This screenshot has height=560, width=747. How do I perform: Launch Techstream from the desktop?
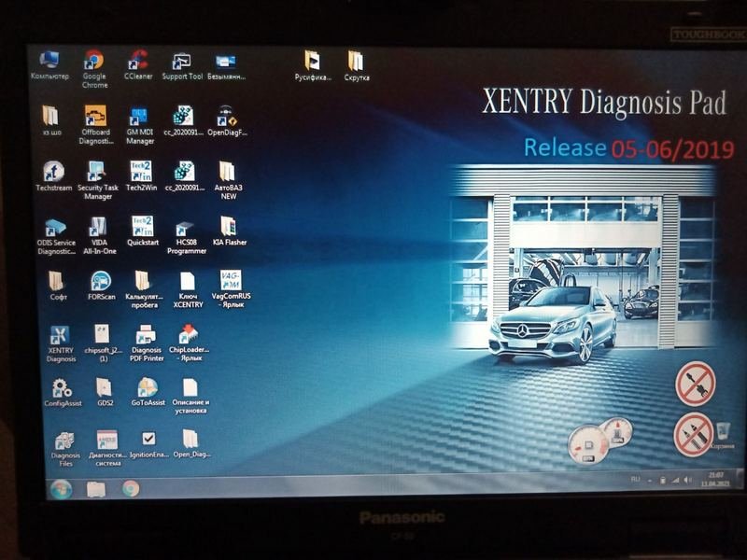53,173
